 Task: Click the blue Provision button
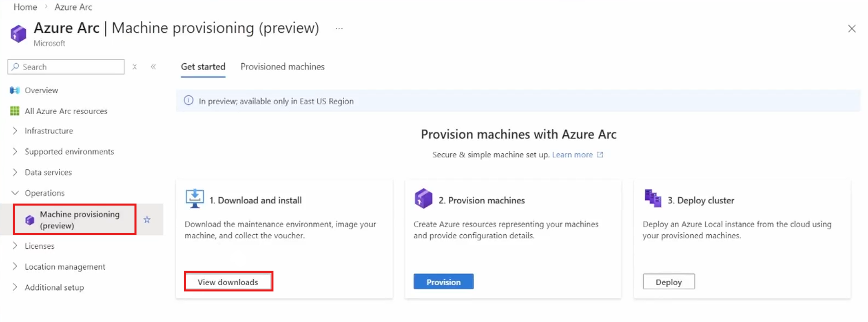click(443, 282)
